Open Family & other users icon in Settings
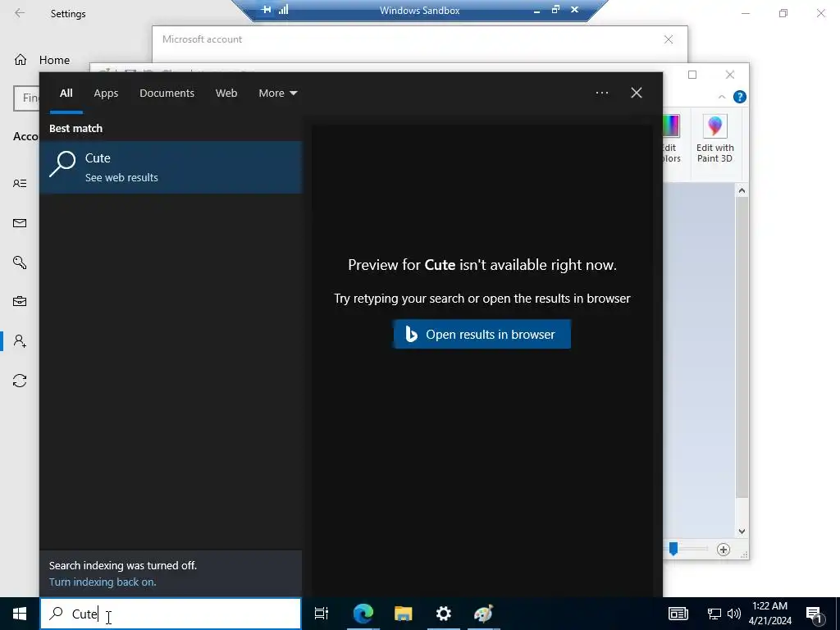Screen dimensions: 840x630 tap(20, 341)
